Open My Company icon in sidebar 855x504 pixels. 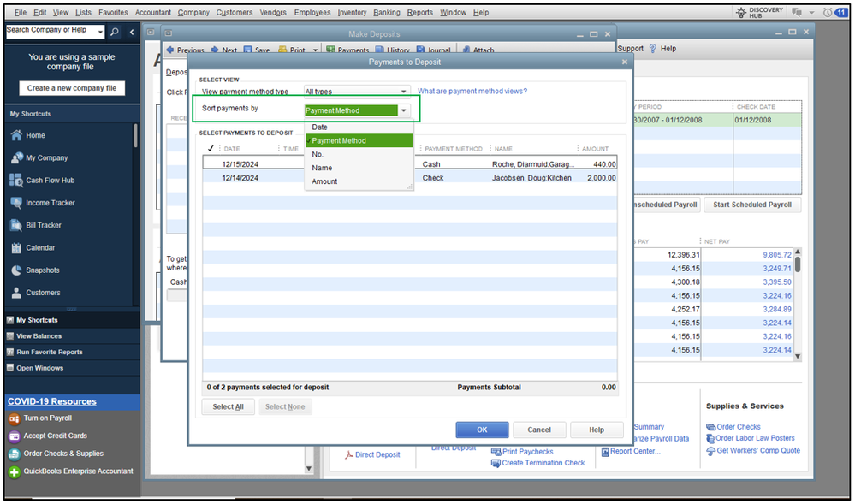click(x=16, y=157)
